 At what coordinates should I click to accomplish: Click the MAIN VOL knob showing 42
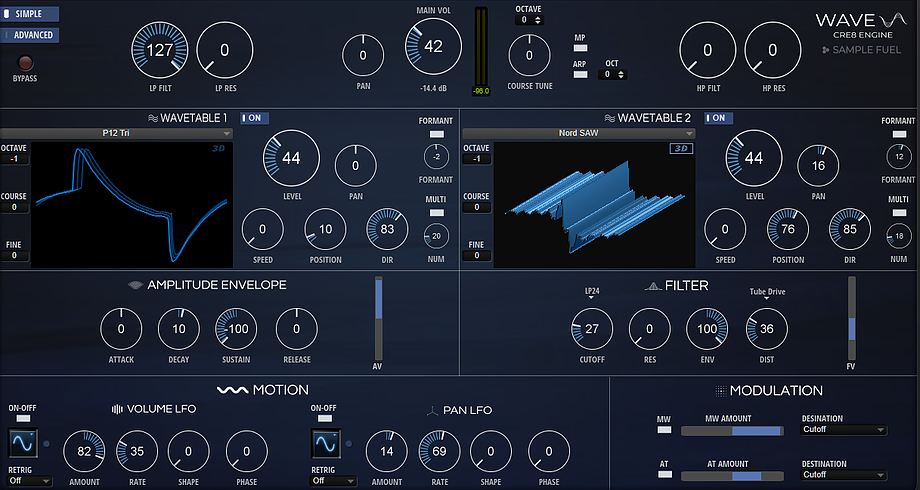[x=433, y=46]
